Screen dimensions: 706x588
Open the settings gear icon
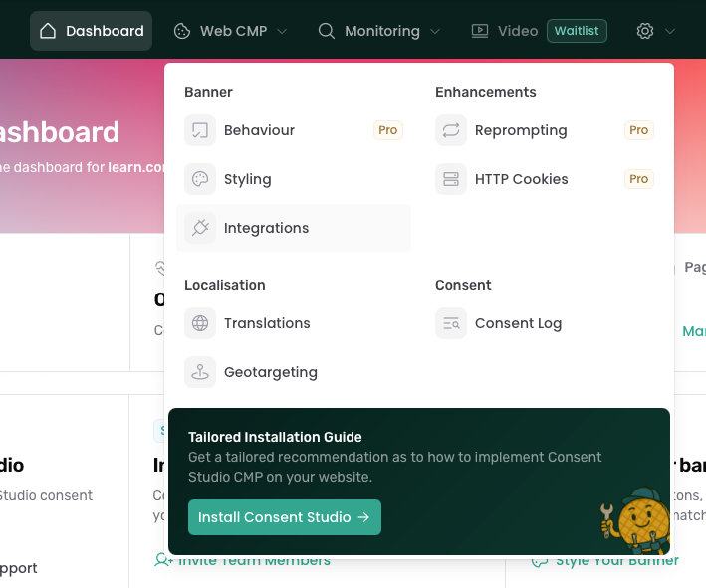[645, 31]
